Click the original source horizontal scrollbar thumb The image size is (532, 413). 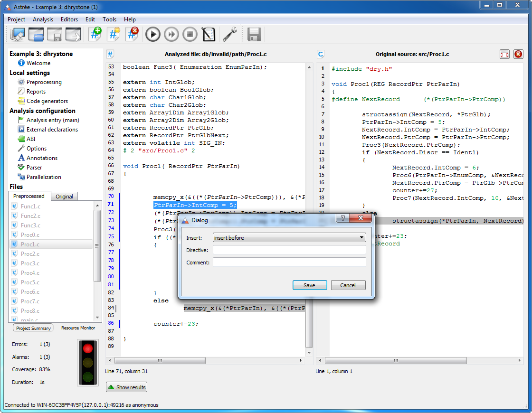point(396,360)
